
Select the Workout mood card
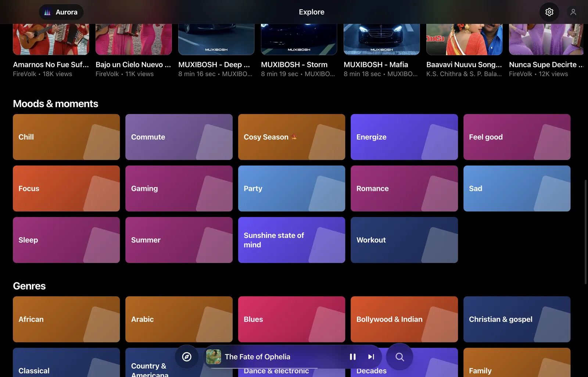tap(404, 240)
